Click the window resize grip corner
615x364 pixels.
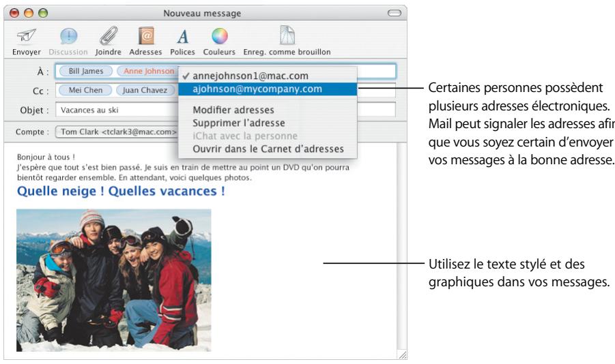pos(403,355)
